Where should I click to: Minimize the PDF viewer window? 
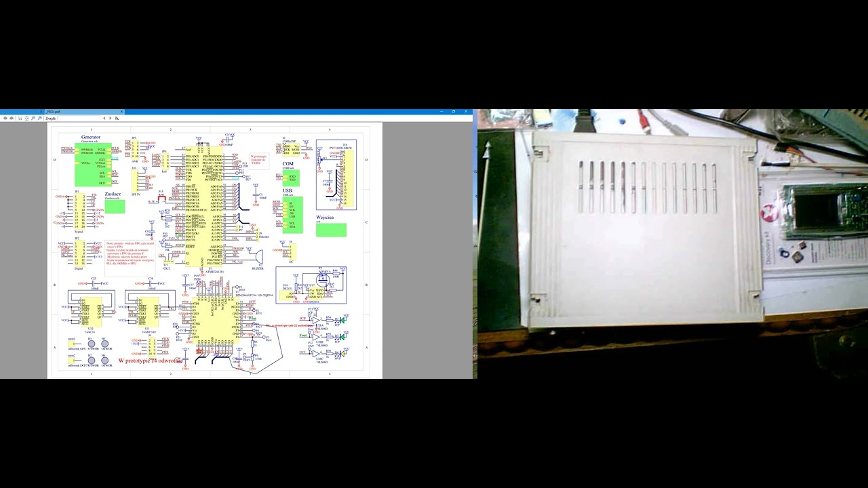pyautogui.click(x=441, y=111)
